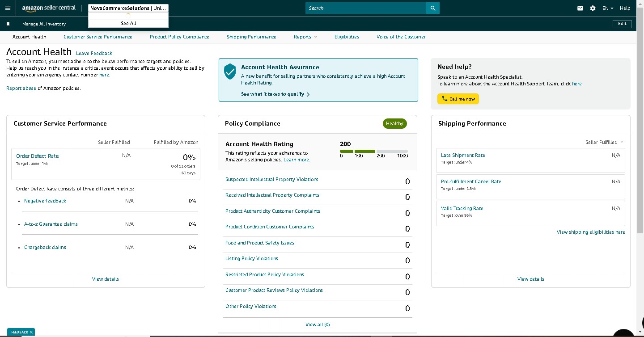Click the Healthy status badge

coord(395,124)
